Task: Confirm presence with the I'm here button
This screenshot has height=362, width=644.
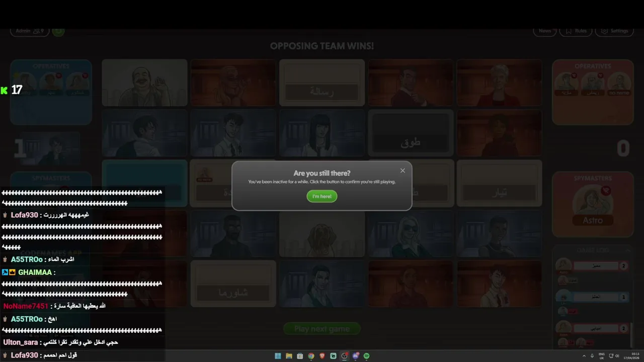Action: 322,196
